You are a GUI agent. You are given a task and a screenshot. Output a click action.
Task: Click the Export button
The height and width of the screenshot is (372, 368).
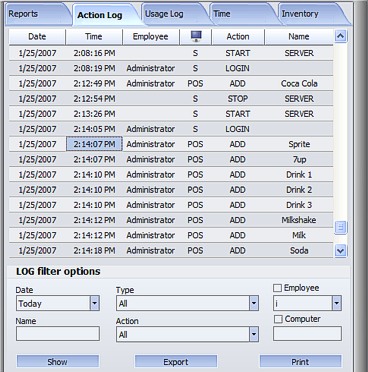tap(176, 362)
